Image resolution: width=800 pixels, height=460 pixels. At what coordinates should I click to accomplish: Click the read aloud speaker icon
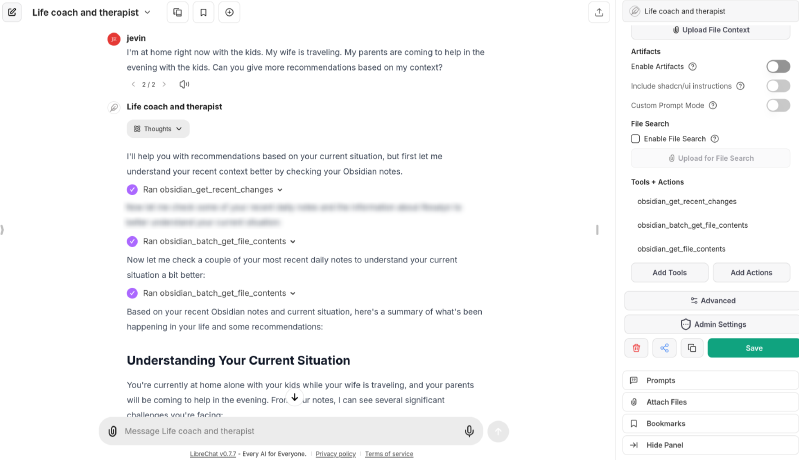[x=184, y=84]
